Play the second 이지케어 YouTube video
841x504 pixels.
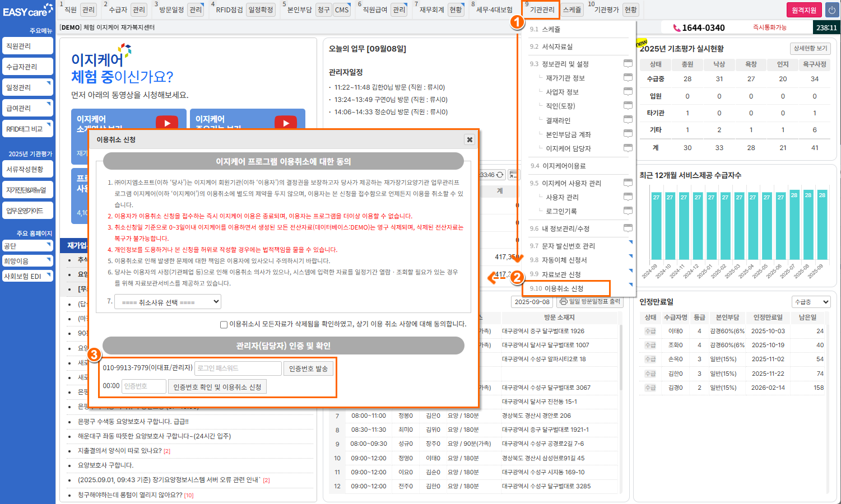286,122
